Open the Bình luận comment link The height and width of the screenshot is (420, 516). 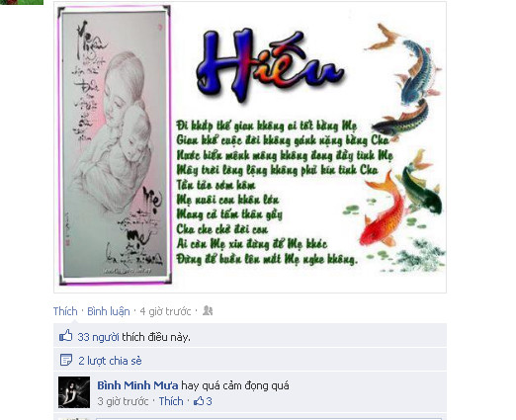pos(109,311)
